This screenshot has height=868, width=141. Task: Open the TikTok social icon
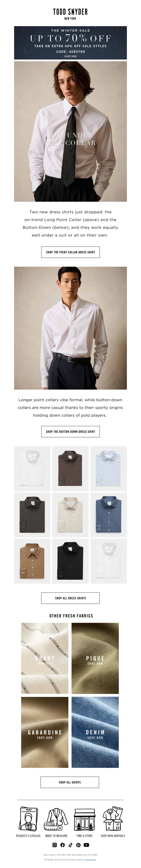(x=70, y=845)
